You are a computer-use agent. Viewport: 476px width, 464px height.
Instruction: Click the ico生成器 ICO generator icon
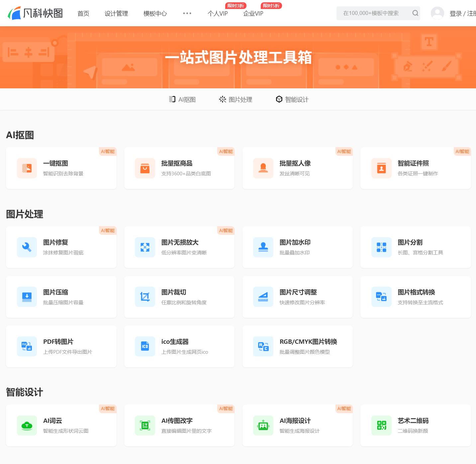[145, 346]
